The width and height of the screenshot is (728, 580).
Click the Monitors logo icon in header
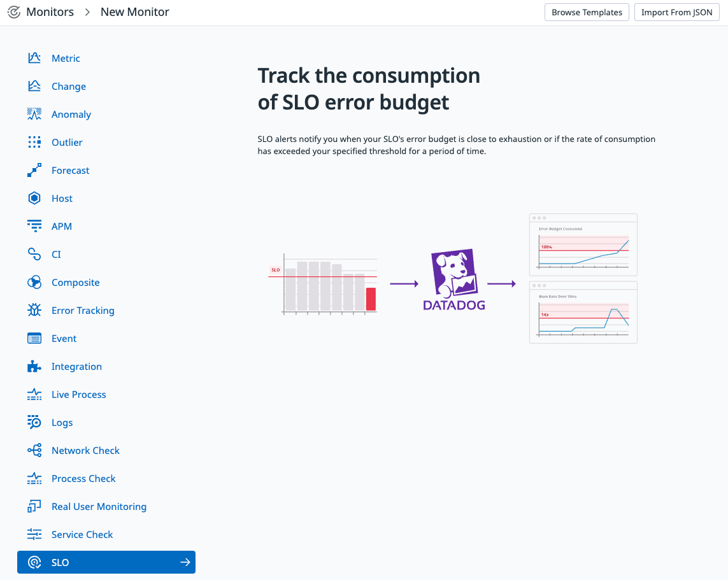(14, 12)
